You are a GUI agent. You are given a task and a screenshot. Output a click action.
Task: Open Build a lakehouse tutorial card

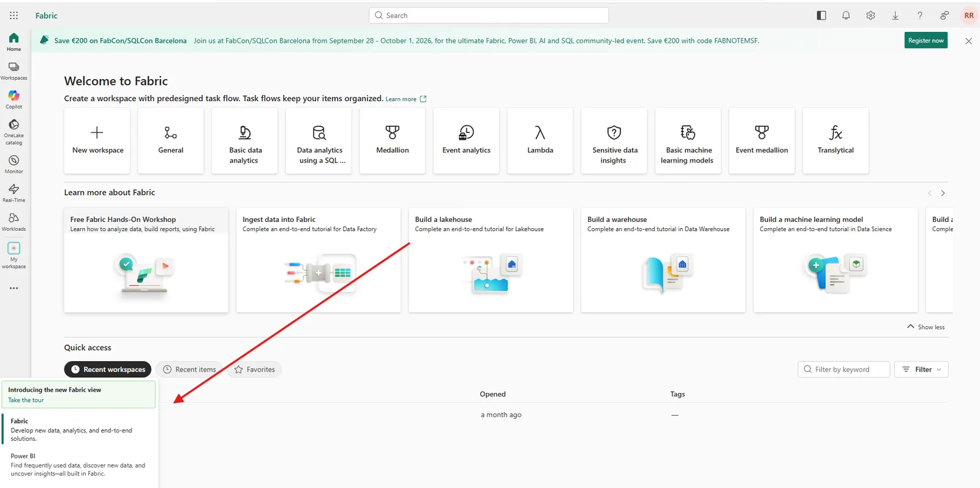(491, 260)
